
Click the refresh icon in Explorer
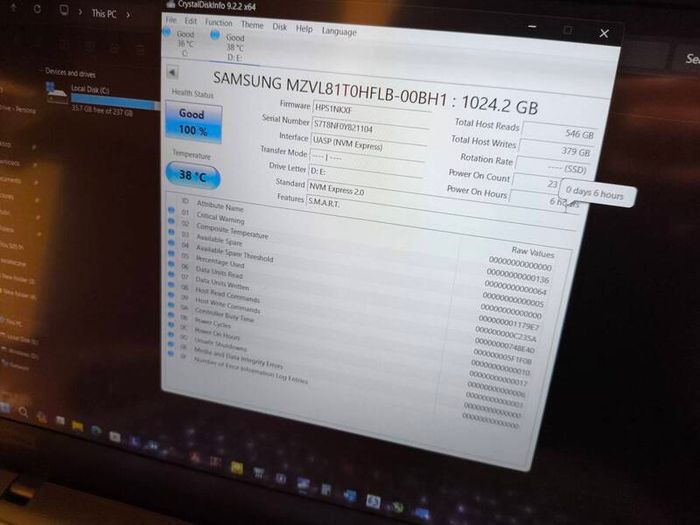(x=38, y=9)
